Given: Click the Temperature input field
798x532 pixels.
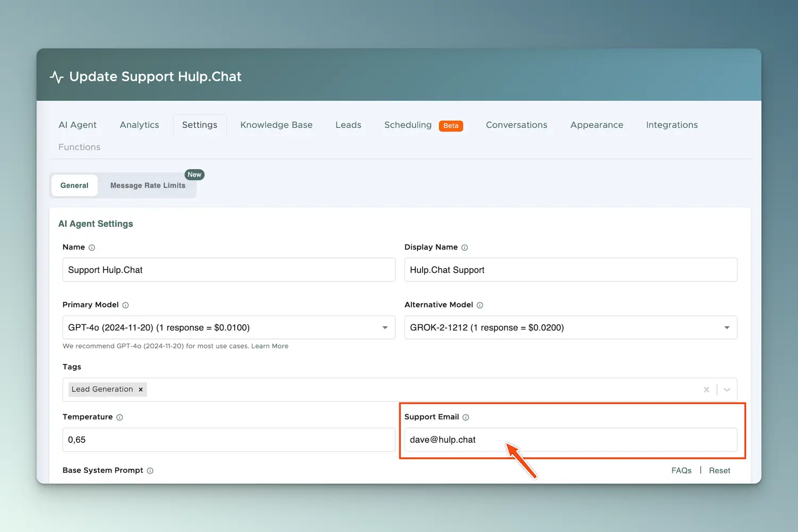Looking at the screenshot, I should pyautogui.click(x=229, y=440).
